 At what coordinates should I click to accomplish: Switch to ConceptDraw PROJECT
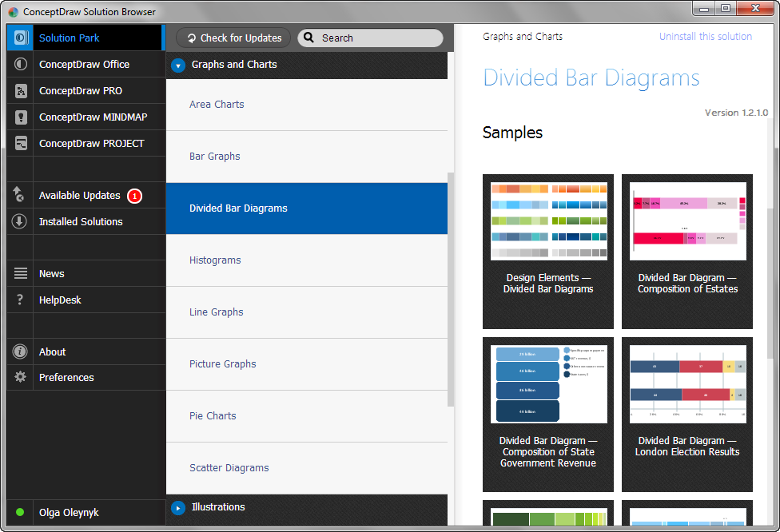click(86, 143)
